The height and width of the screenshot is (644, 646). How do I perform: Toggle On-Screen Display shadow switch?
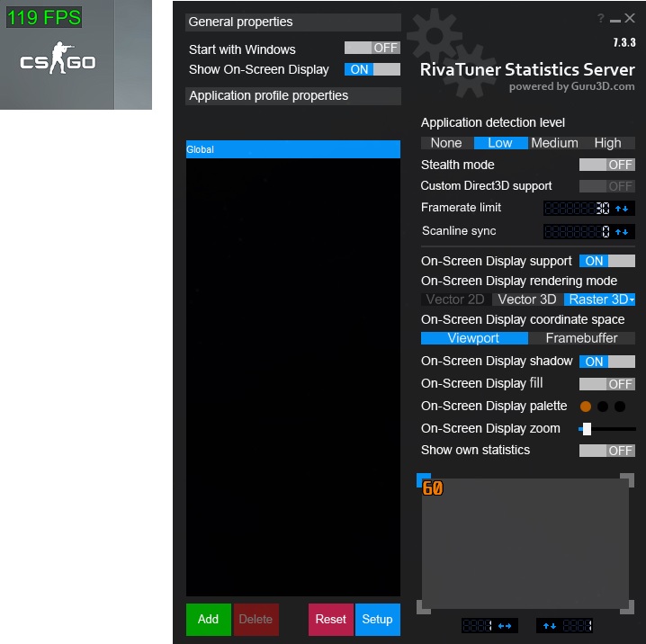(x=606, y=362)
